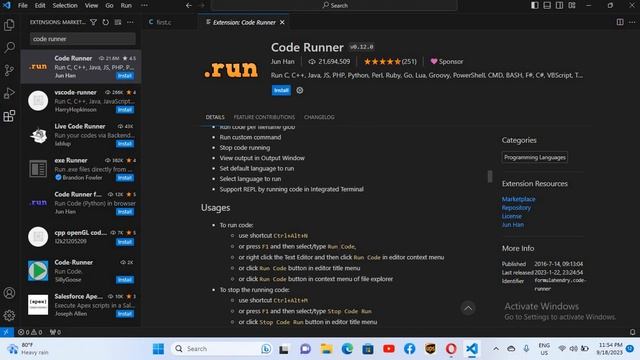Open editor more actions ellipsis

632,22
